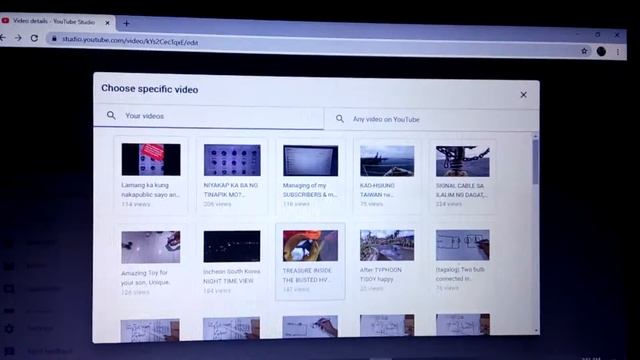Click the 'Incheon South Korea NIGHT TIME VIEW' title
The width and height of the screenshot is (640, 360).
tap(231, 276)
